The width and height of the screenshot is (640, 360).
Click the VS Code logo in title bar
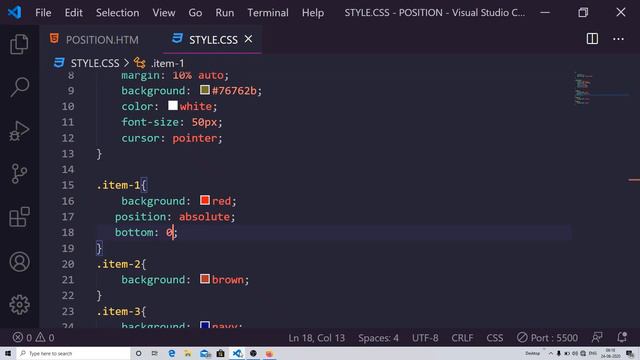coord(14,12)
